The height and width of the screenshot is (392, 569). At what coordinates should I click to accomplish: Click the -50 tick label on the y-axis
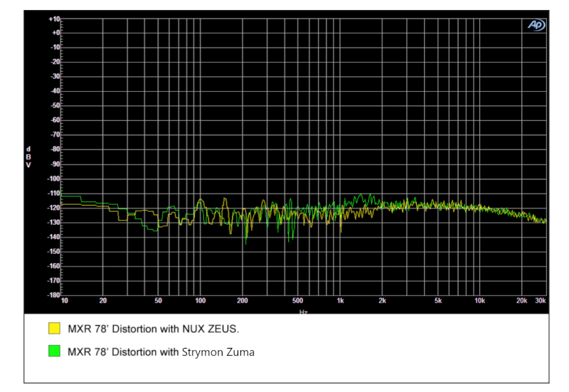pos(55,105)
